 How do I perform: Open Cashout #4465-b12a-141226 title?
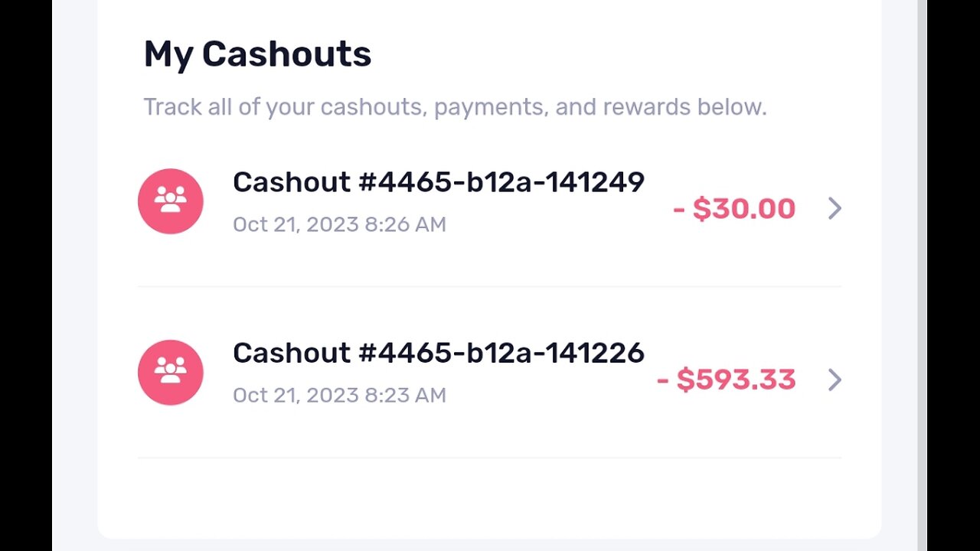click(438, 354)
